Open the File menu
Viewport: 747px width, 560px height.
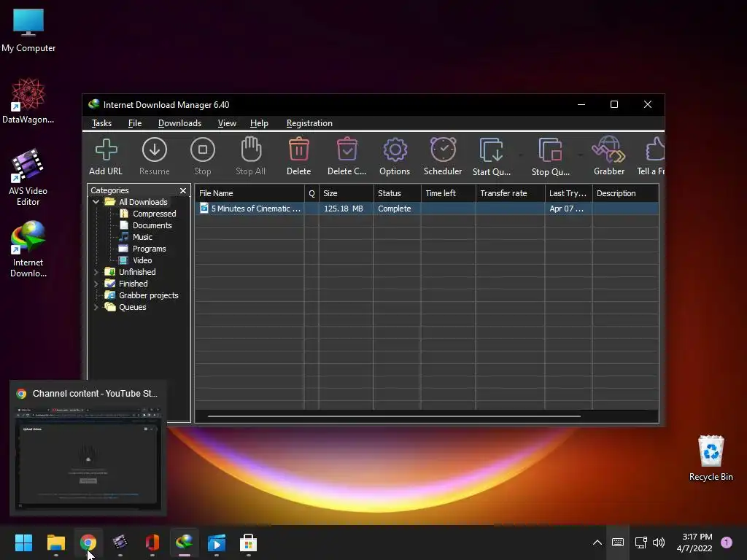click(x=135, y=122)
